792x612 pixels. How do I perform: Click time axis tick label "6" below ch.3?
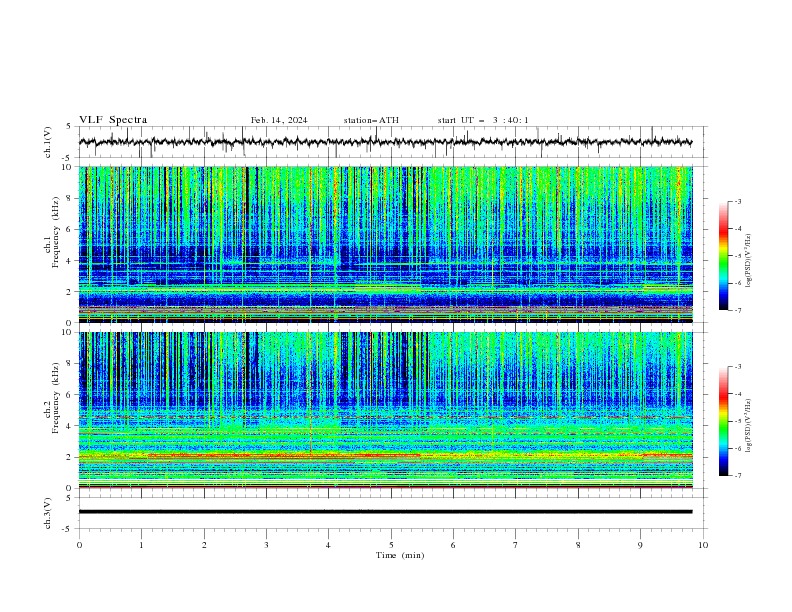click(x=453, y=545)
